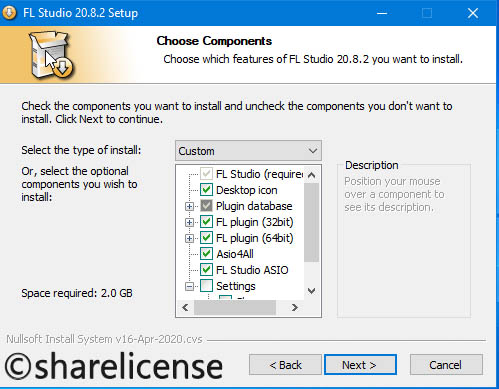
Task: Close the FL Studio setup window
Action: coord(473,13)
